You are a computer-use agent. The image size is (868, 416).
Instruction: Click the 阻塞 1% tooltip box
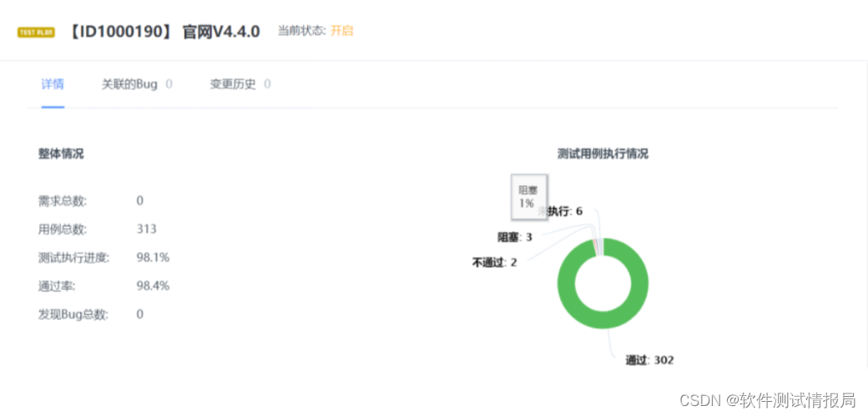pos(529,197)
